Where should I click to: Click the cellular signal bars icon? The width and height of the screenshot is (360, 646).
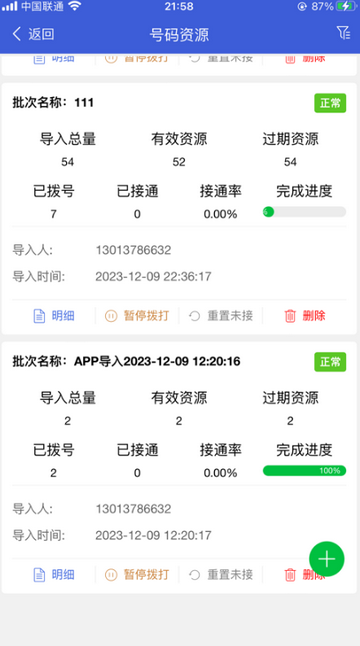[9, 6]
